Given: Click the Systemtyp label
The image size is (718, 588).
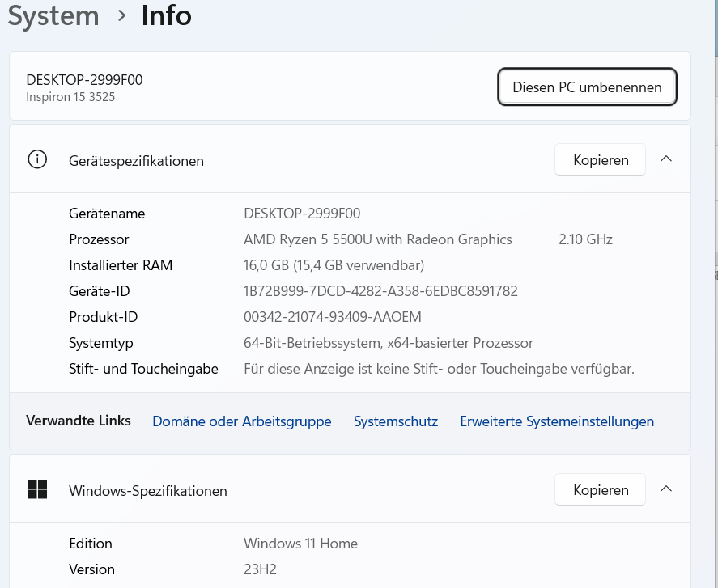Looking at the screenshot, I should (x=100, y=343).
